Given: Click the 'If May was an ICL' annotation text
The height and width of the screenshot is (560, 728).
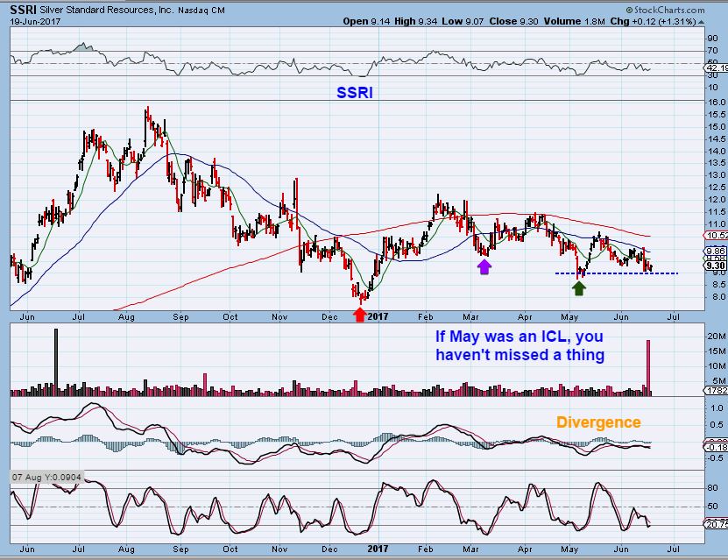Looking at the screenshot, I should [519, 345].
